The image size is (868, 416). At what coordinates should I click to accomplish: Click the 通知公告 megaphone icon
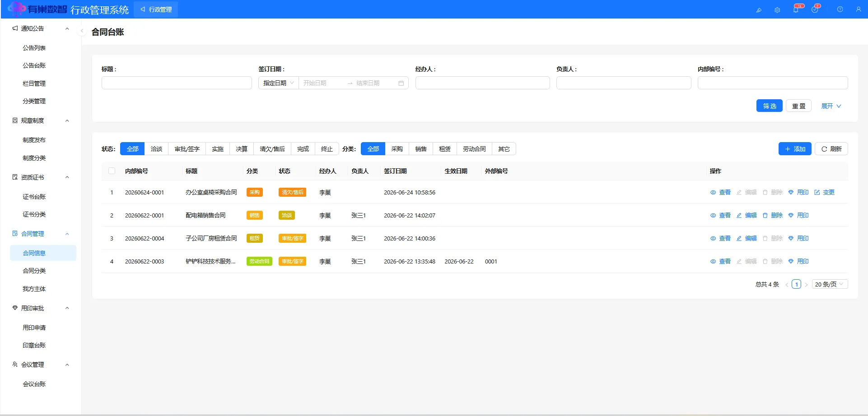coord(15,28)
